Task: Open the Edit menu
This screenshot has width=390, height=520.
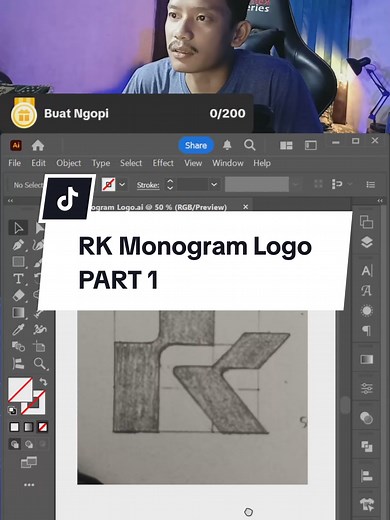Action: point(38,163)
